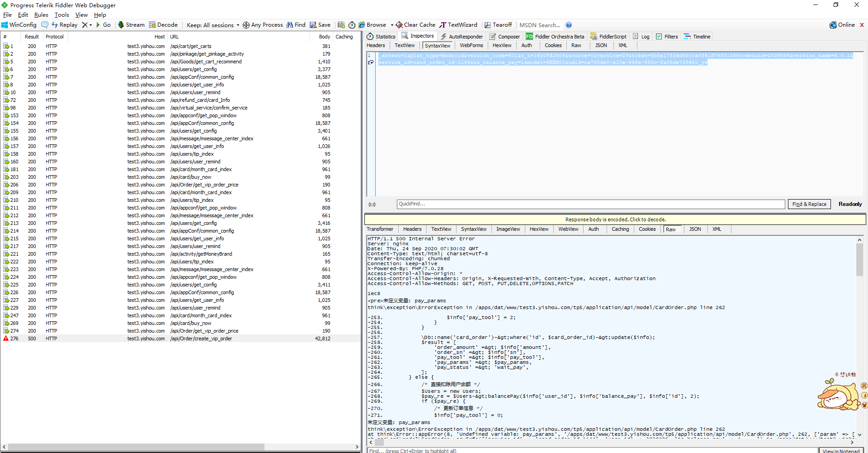Open help question mark icon

click(569, 25)
